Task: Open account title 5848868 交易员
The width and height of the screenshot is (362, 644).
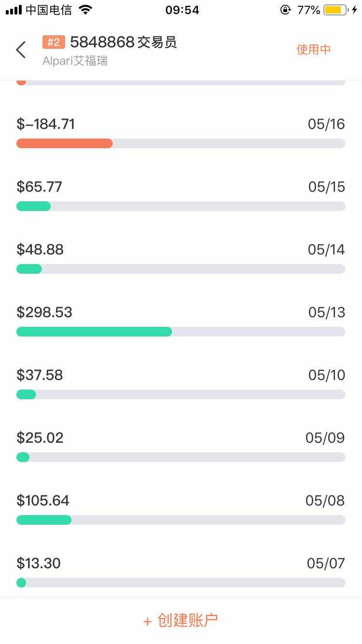Action: [x=123, y=42]
